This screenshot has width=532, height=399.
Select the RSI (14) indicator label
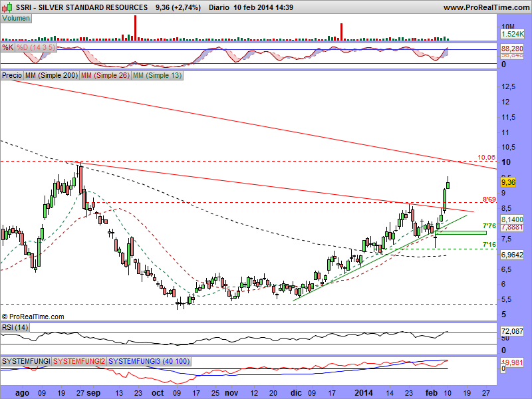(x=15, y=327)
